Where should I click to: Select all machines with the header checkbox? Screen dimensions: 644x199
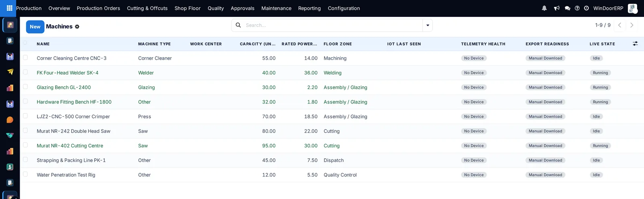point(25,43)
